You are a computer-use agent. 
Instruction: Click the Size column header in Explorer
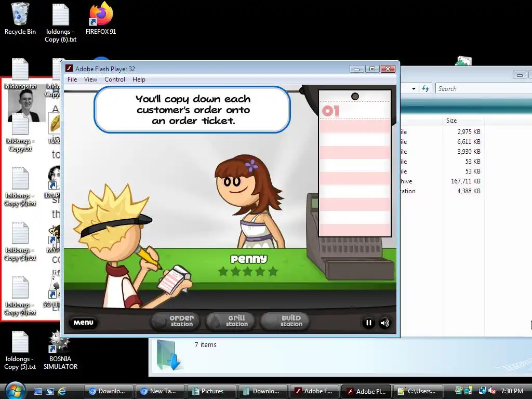[463, 121]
